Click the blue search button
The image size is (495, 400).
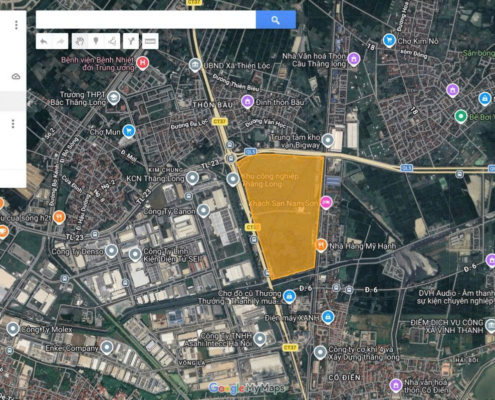click(x=276, y=20)
